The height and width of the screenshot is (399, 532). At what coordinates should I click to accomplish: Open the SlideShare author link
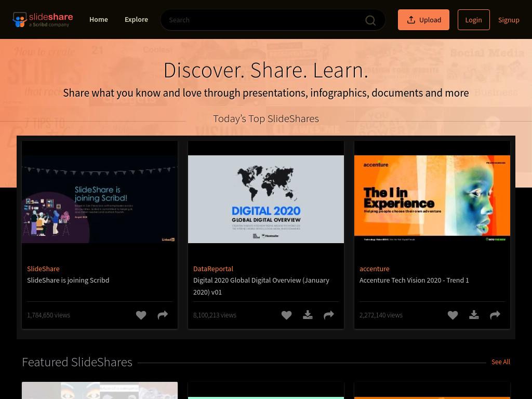pyautogui.click(x=44, y=269)
